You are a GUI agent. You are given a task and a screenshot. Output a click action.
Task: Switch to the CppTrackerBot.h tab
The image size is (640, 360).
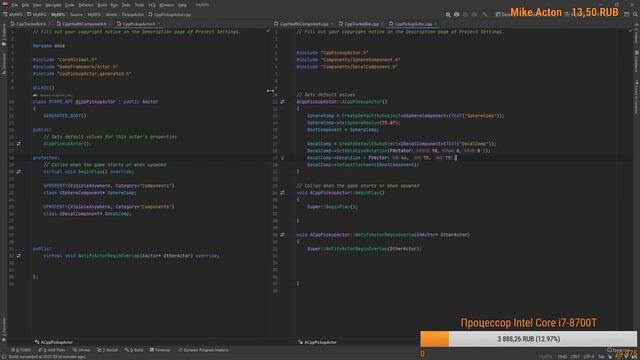click(x=31, y=24)
